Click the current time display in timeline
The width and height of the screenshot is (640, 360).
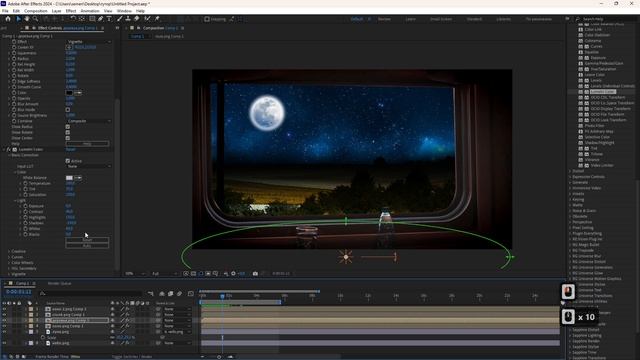tap(18, 292)
